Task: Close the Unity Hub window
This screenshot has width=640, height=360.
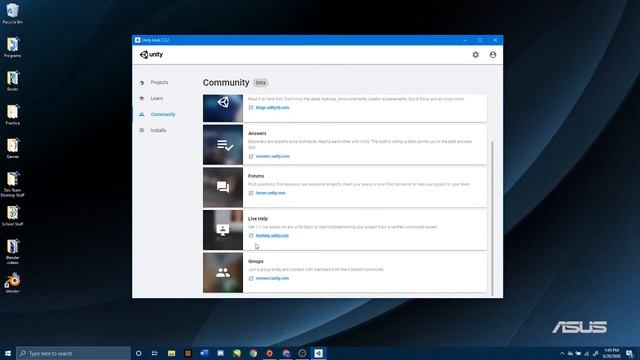Action: 495,40
